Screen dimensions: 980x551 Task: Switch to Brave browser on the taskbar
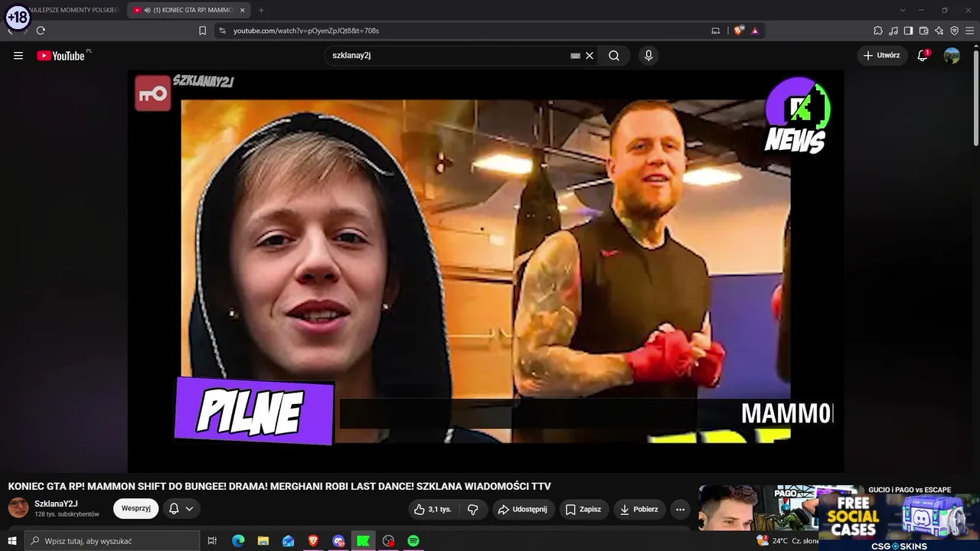312,541
